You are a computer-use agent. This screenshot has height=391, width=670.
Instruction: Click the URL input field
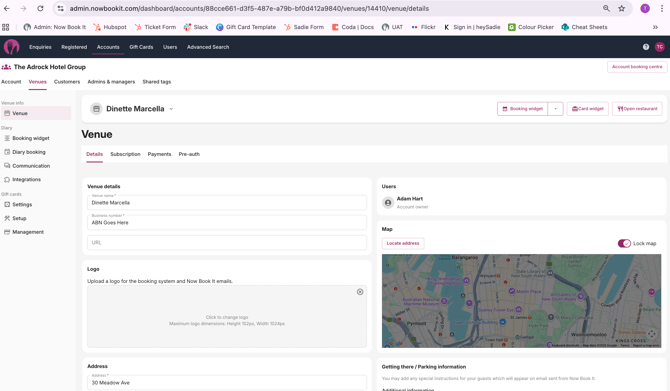click(227, 242)
